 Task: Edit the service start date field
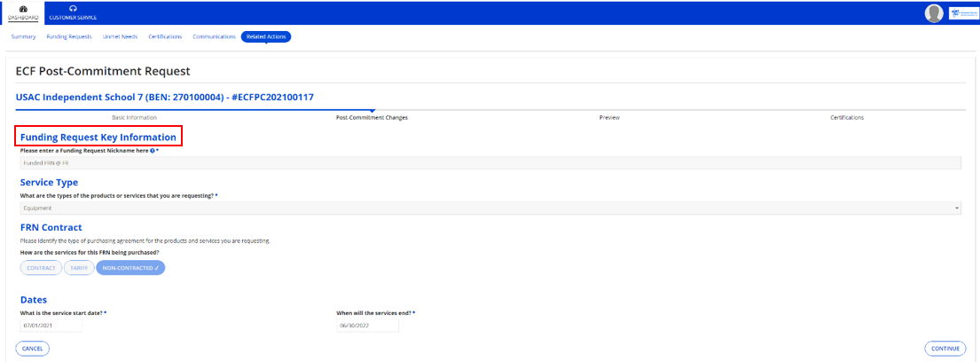51,326
